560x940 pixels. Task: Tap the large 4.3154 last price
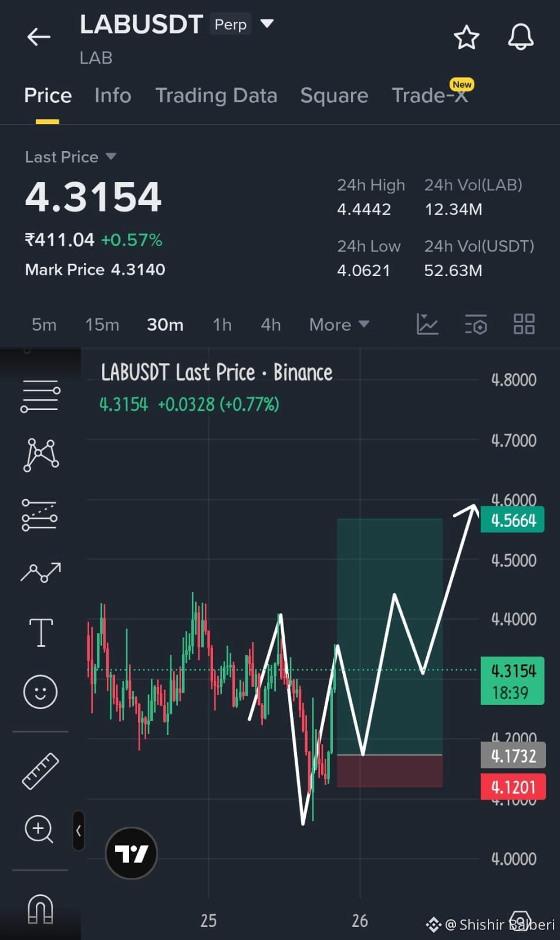coord(93,196)
